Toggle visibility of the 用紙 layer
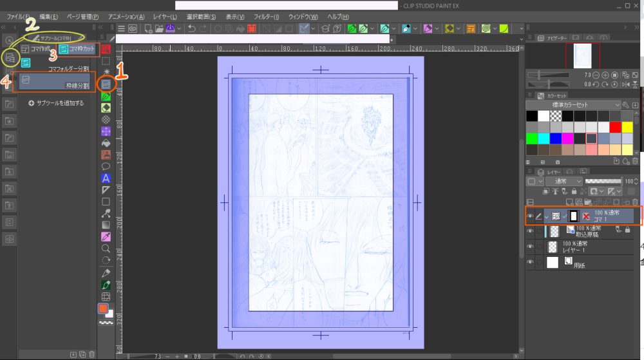The width and height of the screenshot is (644, 360). click(531, 263)
